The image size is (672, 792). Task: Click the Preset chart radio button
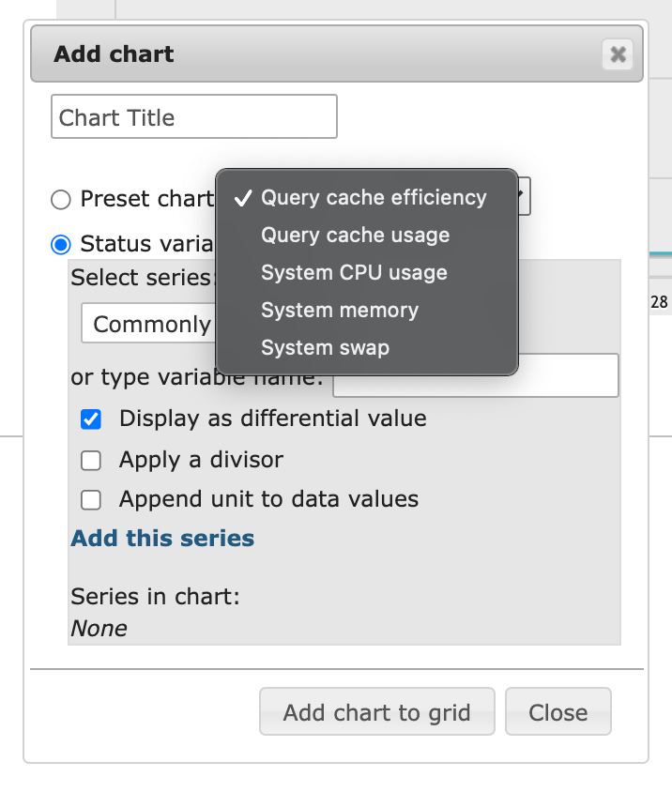[x=60, y=199]
